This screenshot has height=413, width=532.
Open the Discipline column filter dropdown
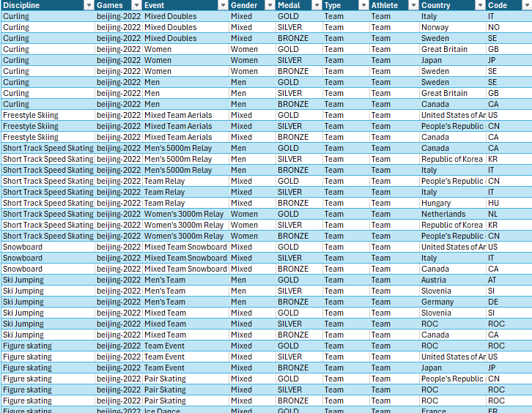point(89,5)
